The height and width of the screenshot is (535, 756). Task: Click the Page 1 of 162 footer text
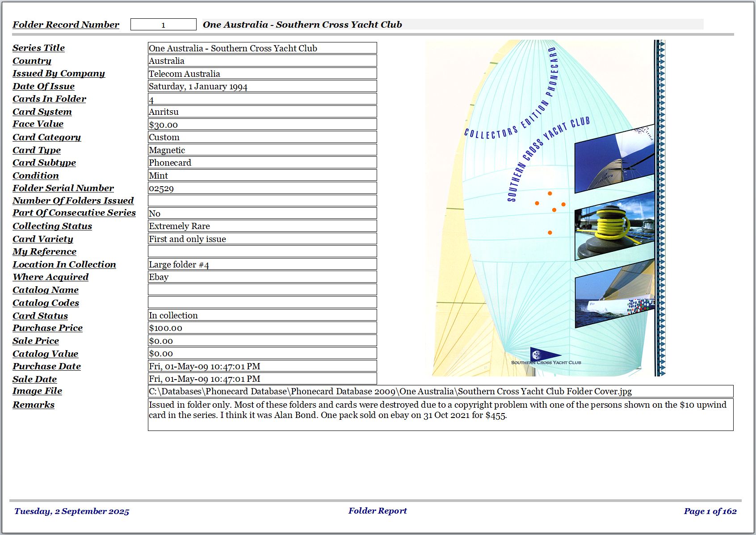click(x=710, y=511)
